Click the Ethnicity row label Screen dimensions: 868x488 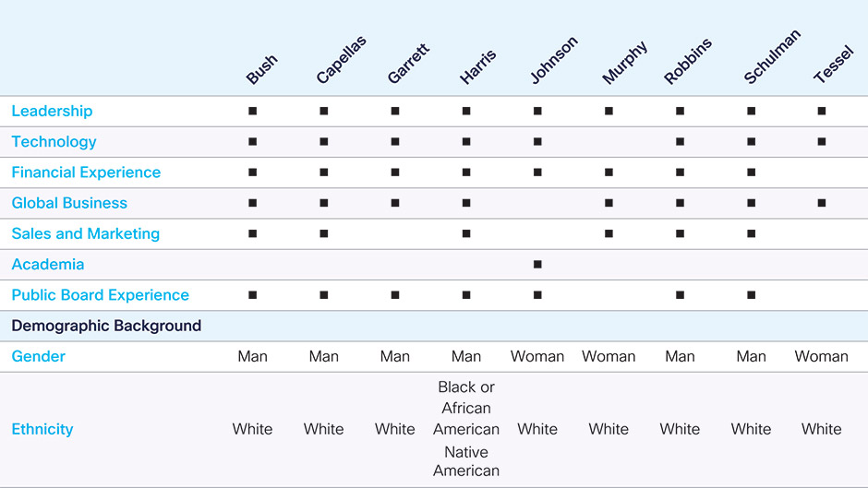(42, 429)
